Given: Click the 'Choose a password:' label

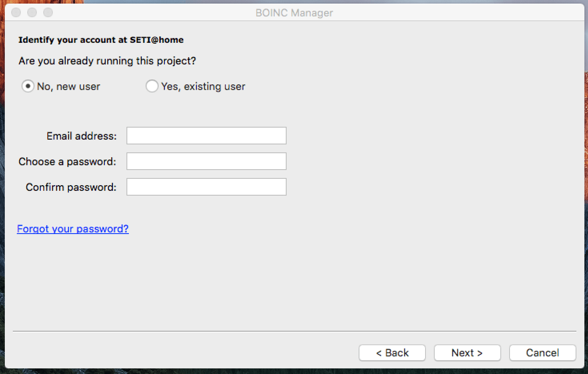Looking at the screenshot, I should 67,162.
